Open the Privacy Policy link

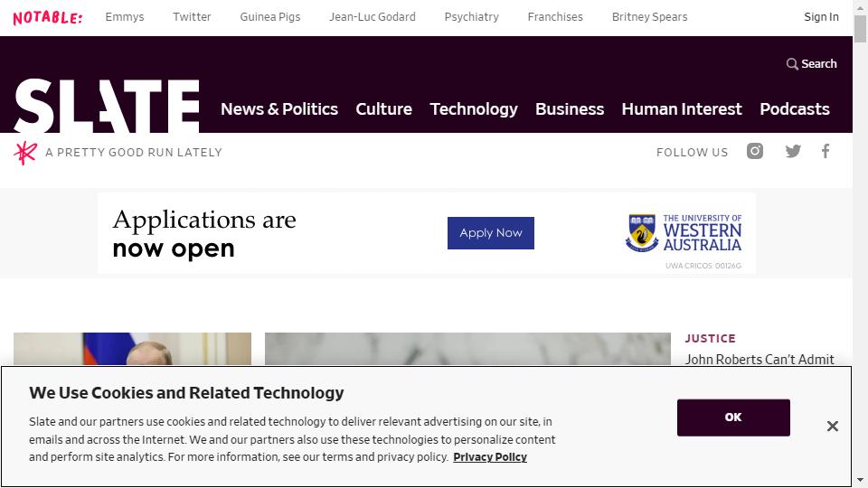[x=490, y=457]
